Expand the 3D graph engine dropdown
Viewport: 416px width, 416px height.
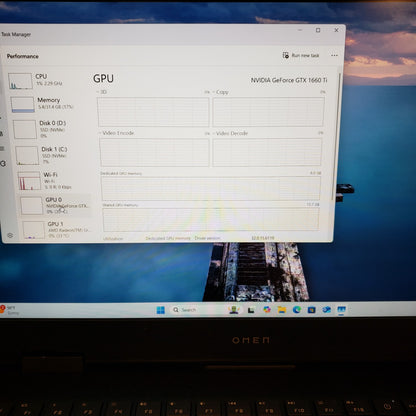[102, 92]
